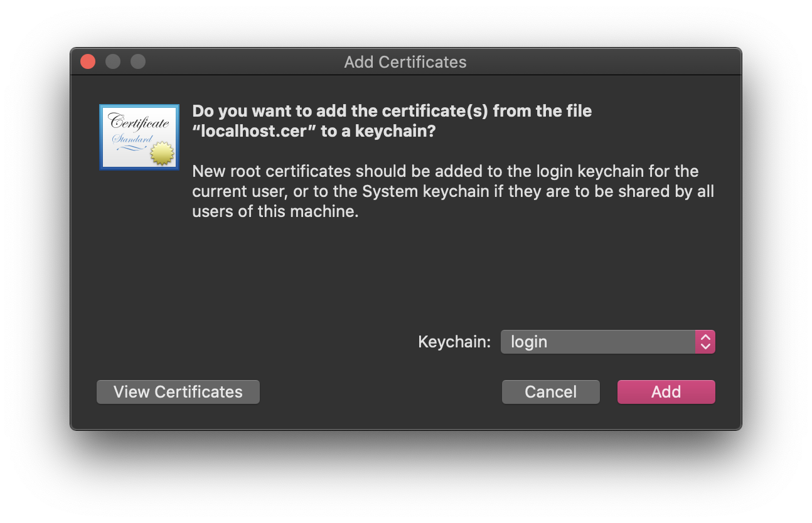Cancel adding the certificate
This screenshot has width=812, height=523.
point(550,392)
